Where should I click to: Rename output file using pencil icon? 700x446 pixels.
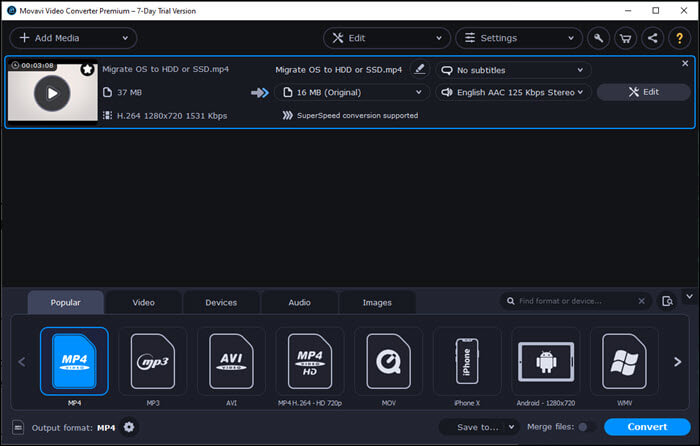[419, 69]
